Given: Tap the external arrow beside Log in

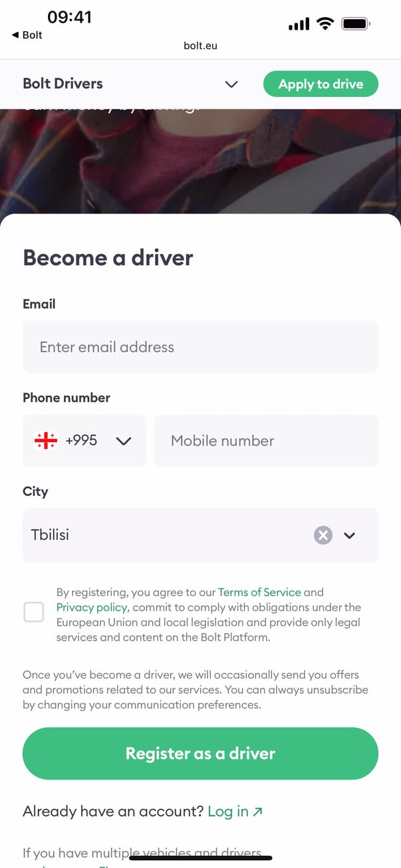Looking at the screenshot, I should [x=258, y=811].
